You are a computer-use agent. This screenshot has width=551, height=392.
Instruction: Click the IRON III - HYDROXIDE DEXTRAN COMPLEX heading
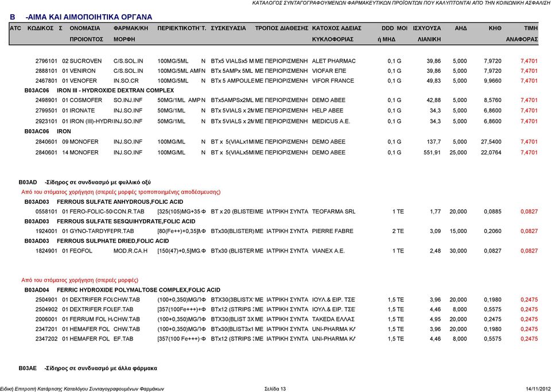115,91
